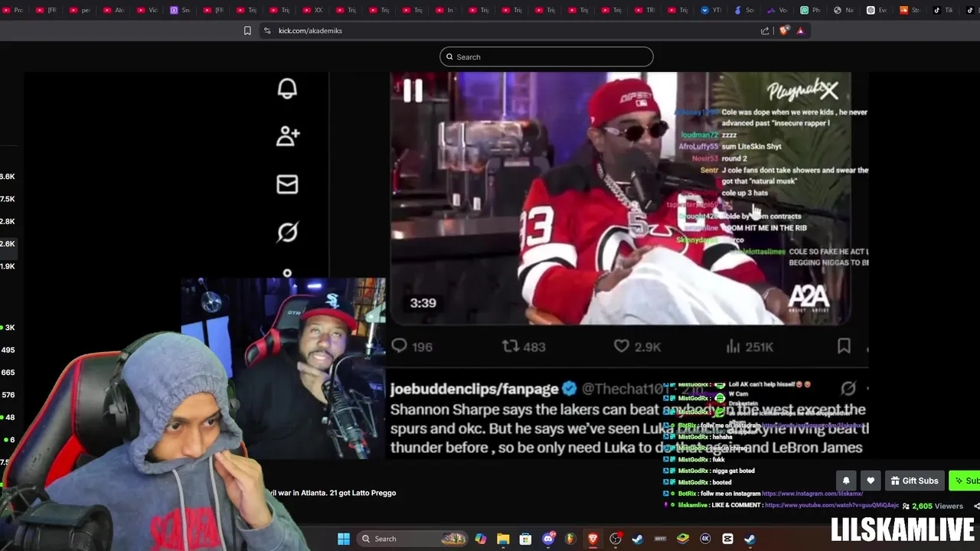Screen dimensions: 980x551
Task: Open the instagram.com link in chat
Action: 812,494
